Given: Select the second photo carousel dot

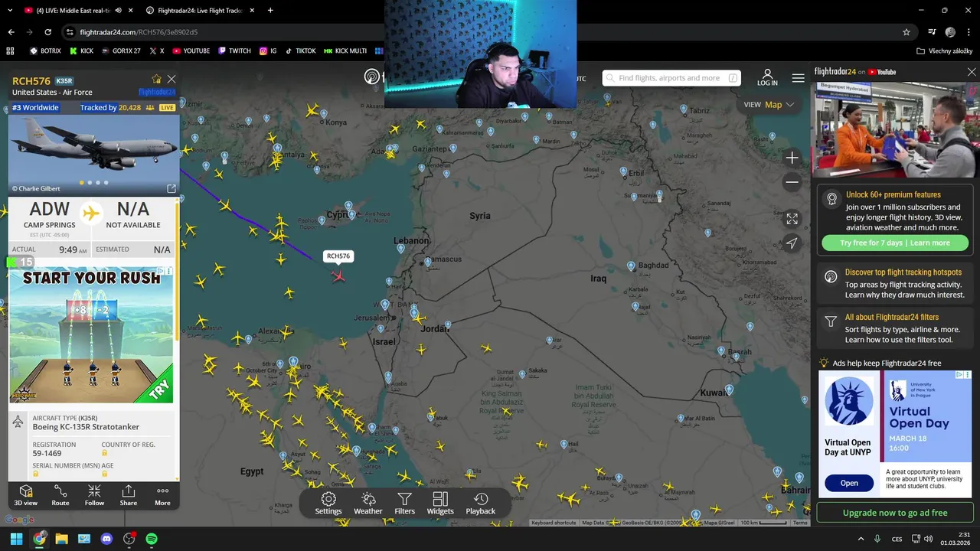Looking at the screenshot, I should tap(90, 183).
